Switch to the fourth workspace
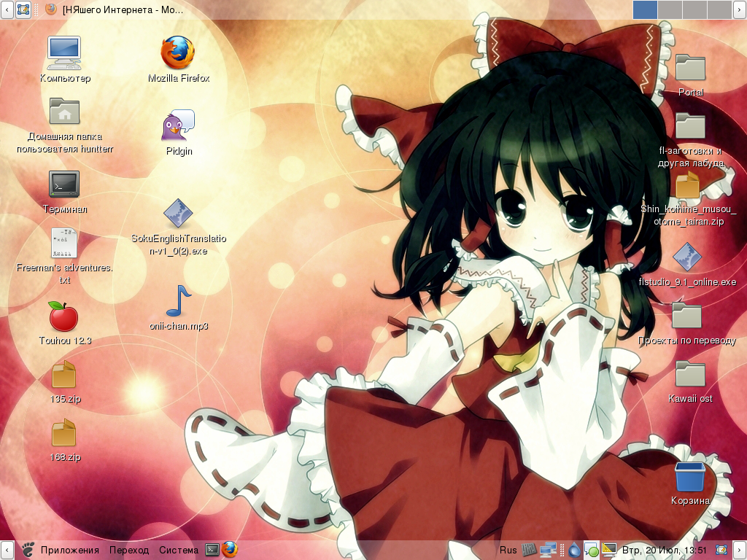 pyautogui.click(x=719, y=9)
